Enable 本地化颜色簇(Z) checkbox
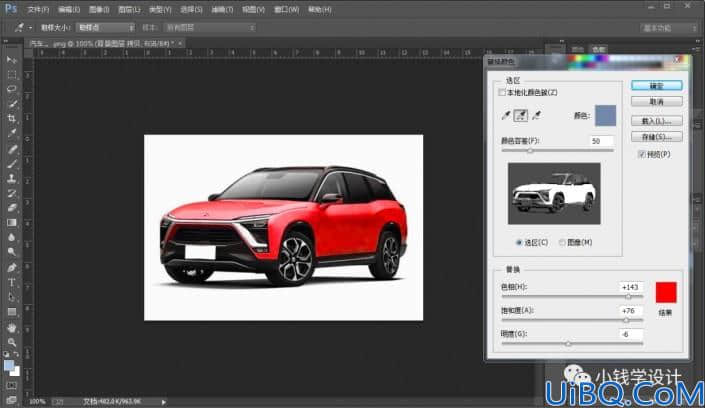This screenshot has width=705, height=408. pyautogui.click(x=502, y=93)
